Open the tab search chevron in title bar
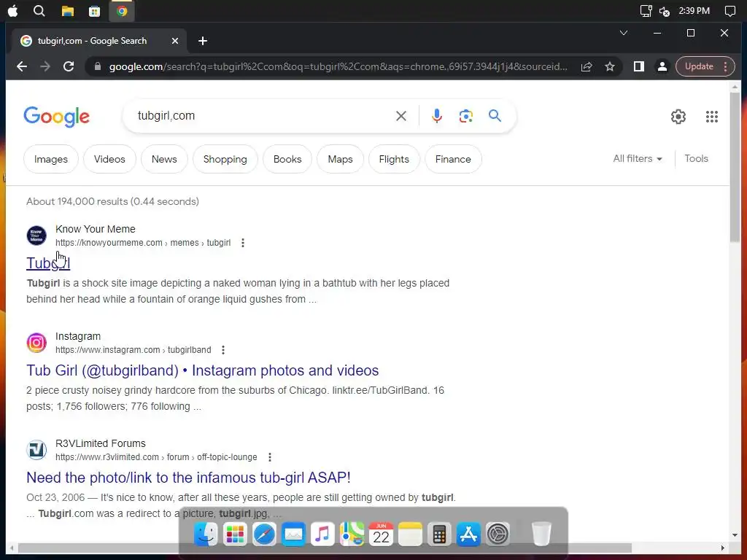747x560 pixels. pyautogui.click(x=624, y=33)
